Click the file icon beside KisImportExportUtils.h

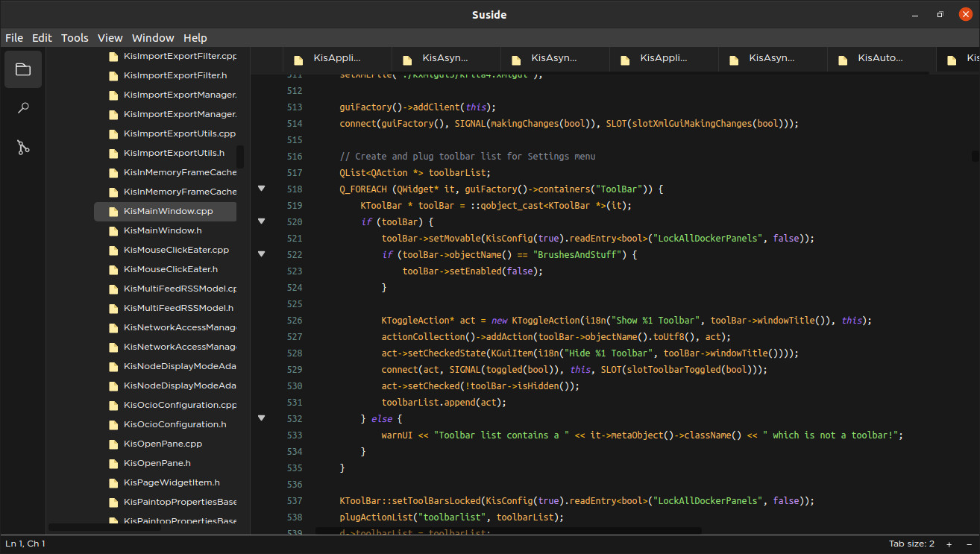coord(113,153)
